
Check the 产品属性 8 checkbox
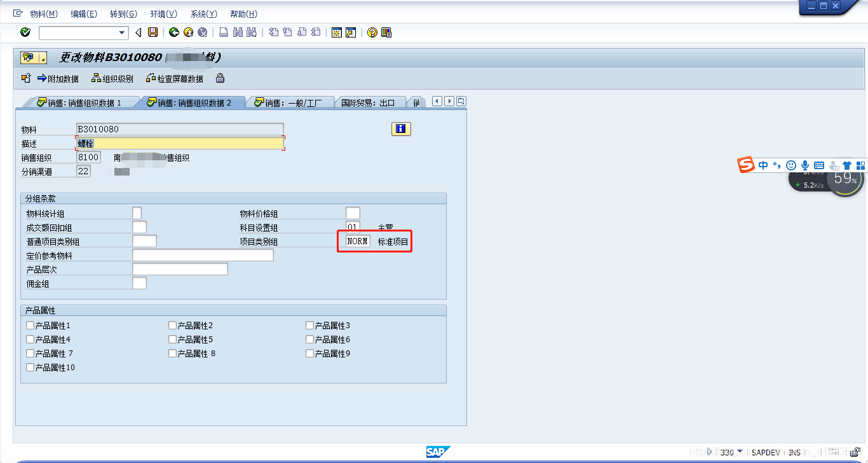point(172,353)
